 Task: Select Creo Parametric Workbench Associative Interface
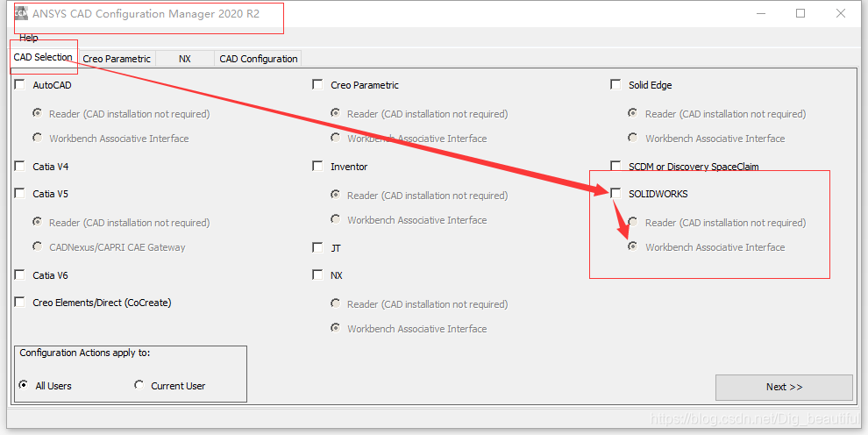336,137
